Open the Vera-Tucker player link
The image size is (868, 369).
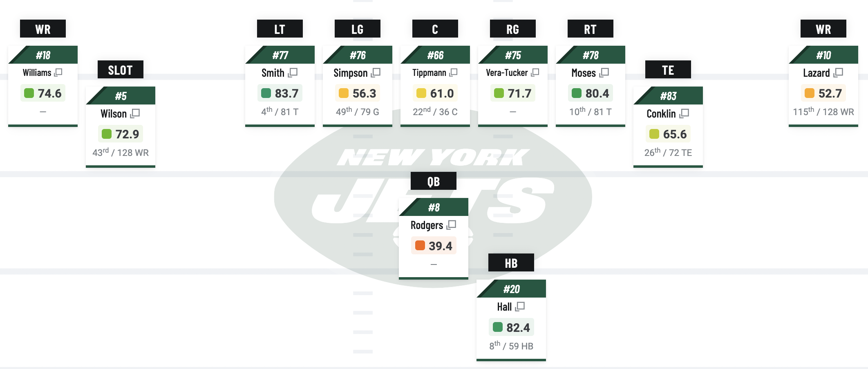point(507,73)
